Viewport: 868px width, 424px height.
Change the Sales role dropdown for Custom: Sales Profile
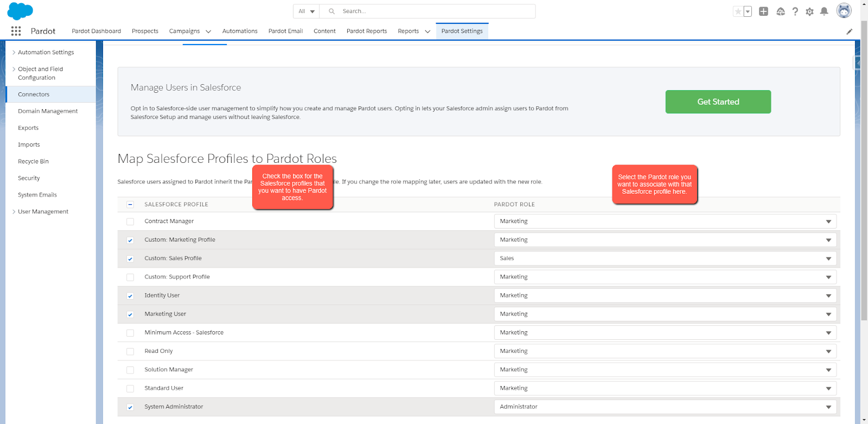pyautogui.click(x=665, y=258)
